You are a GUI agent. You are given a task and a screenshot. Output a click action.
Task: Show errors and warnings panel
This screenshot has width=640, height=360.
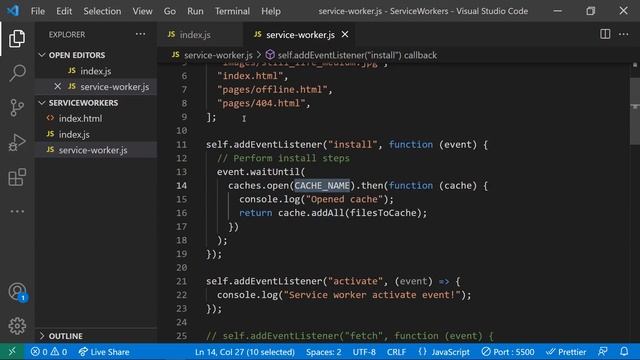49,351
